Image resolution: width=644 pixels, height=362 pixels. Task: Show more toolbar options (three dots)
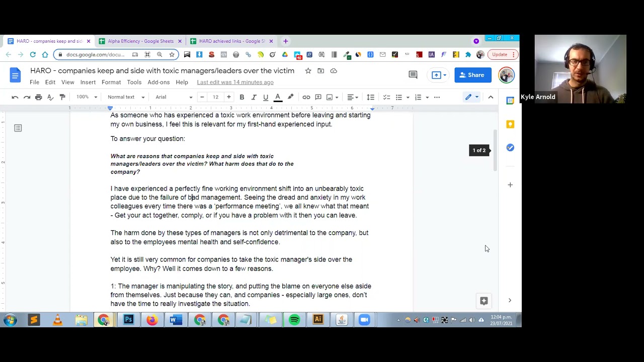[x=437, y=97]
